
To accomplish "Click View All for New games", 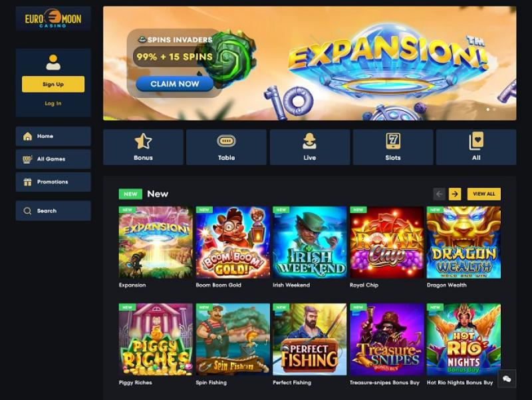I will tap(484, 194).
